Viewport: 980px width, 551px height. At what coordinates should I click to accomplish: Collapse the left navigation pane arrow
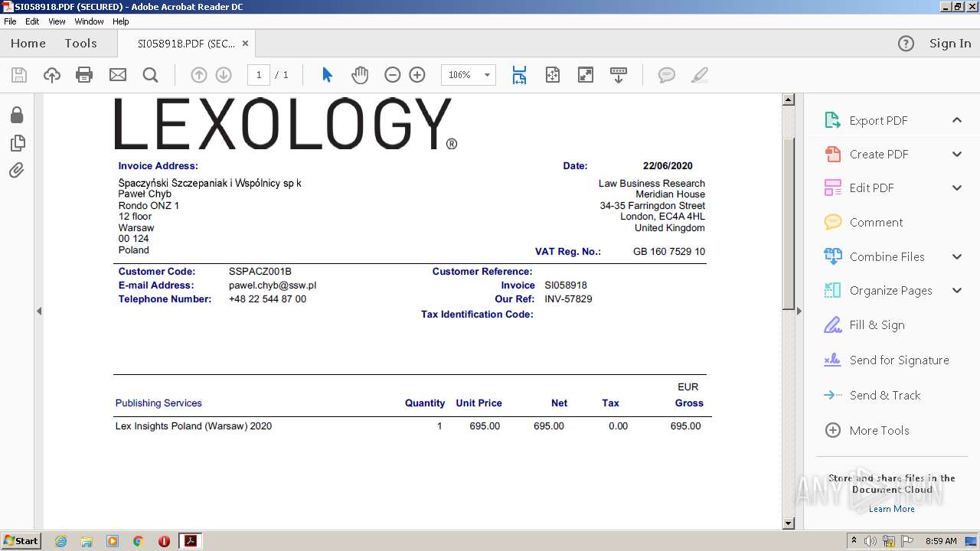click(39, 311)
